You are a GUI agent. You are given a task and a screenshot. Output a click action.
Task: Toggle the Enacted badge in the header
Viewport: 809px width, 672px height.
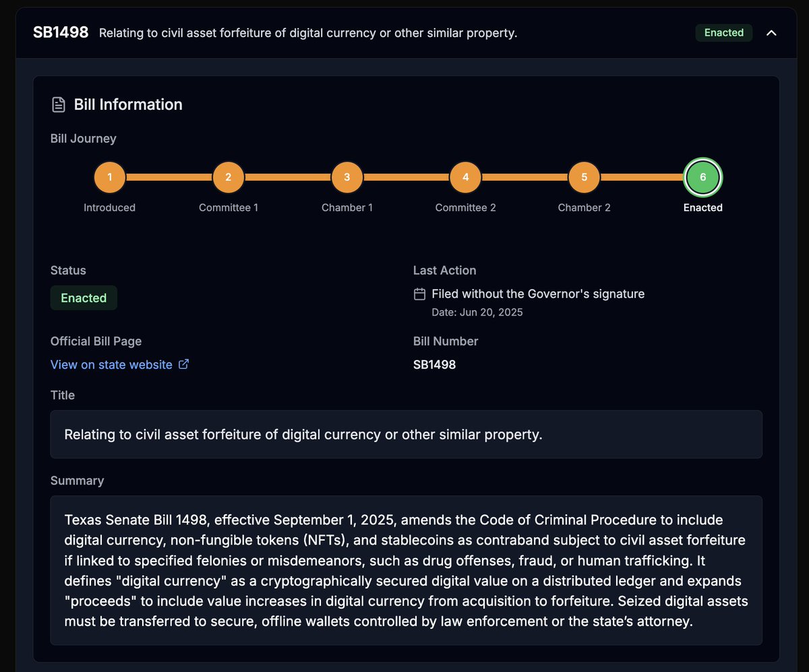(723, 32)
